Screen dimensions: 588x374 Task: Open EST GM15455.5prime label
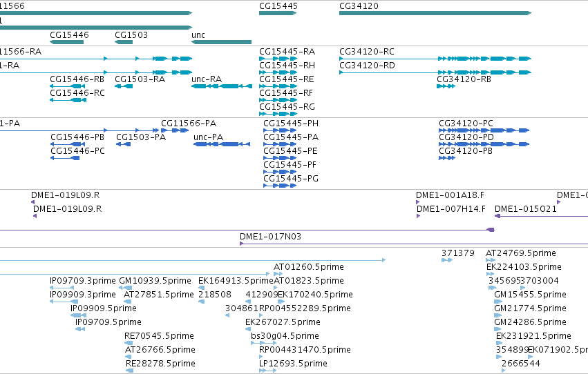pos(530,295)
